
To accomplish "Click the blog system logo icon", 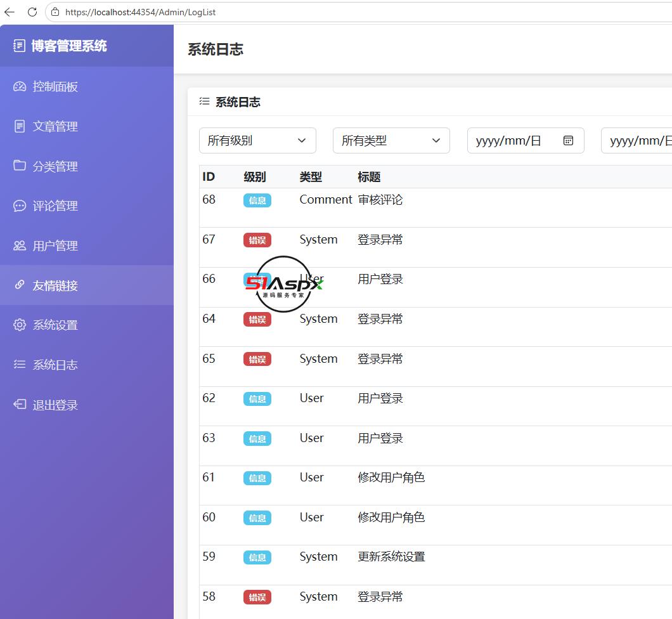I will click(19, 46).
